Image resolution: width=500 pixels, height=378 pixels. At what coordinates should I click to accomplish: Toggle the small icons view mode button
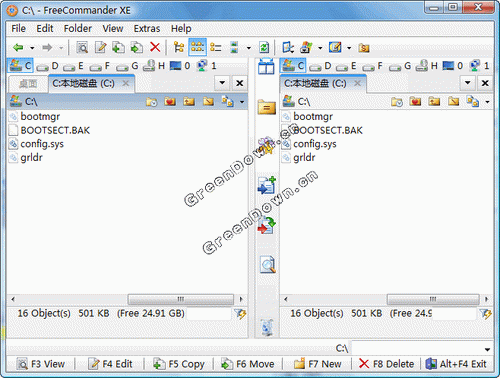[x=197, y=47]
